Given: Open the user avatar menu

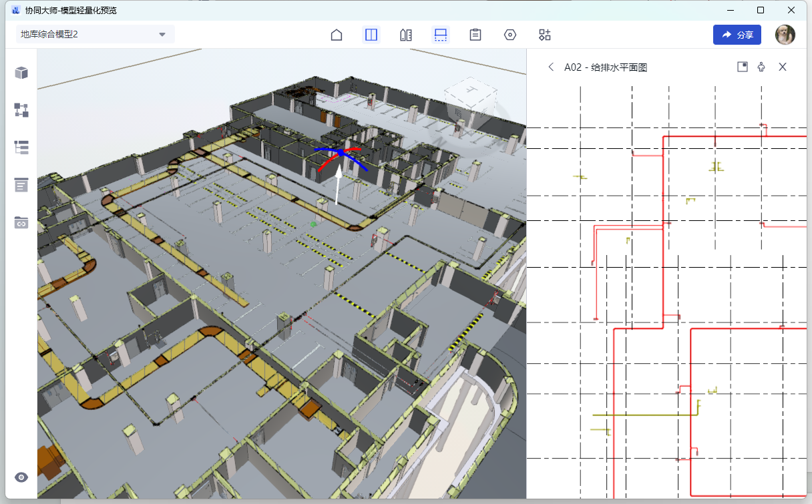Looking at the screenshot, I should click(x=785, y=35).
